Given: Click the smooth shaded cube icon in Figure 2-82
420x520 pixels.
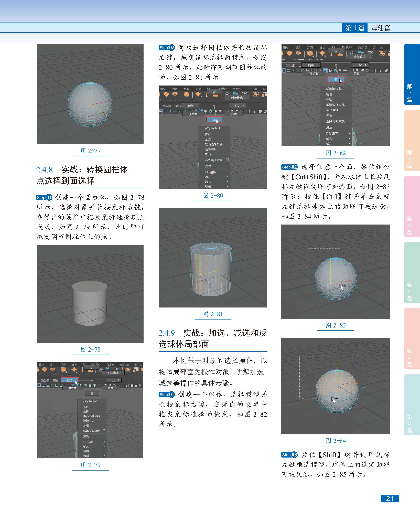Looking at the screenshot, I should [x=325, y=71].
